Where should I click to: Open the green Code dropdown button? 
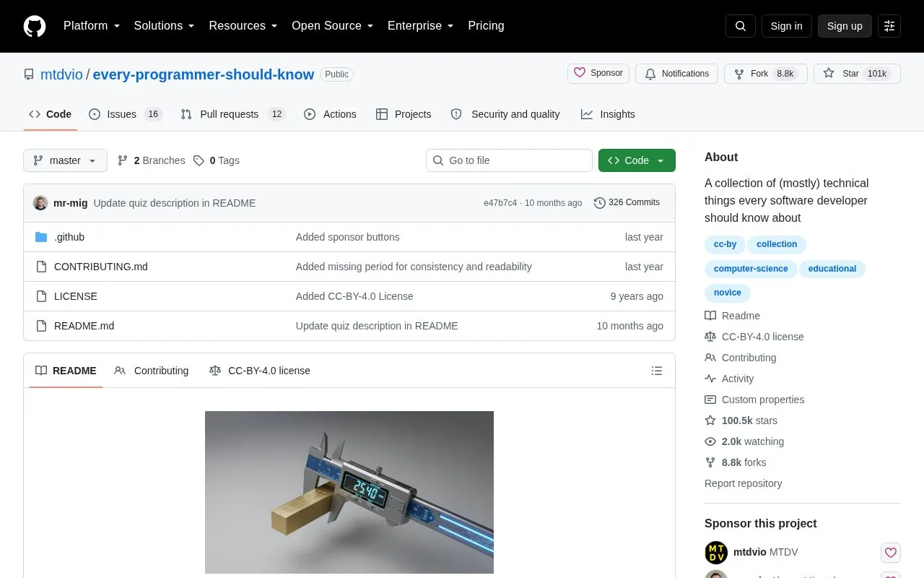click(x=637, y=160)
